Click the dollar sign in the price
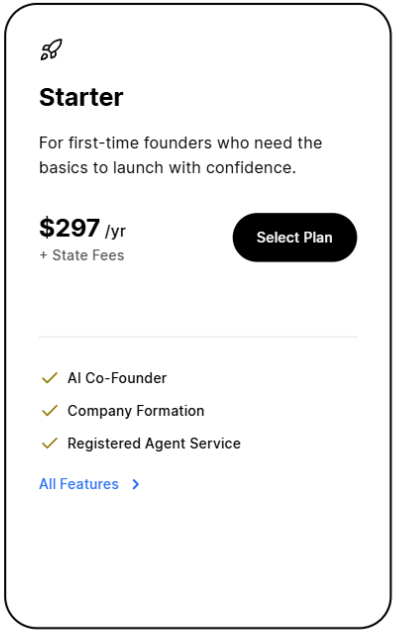 click(46, 227)
